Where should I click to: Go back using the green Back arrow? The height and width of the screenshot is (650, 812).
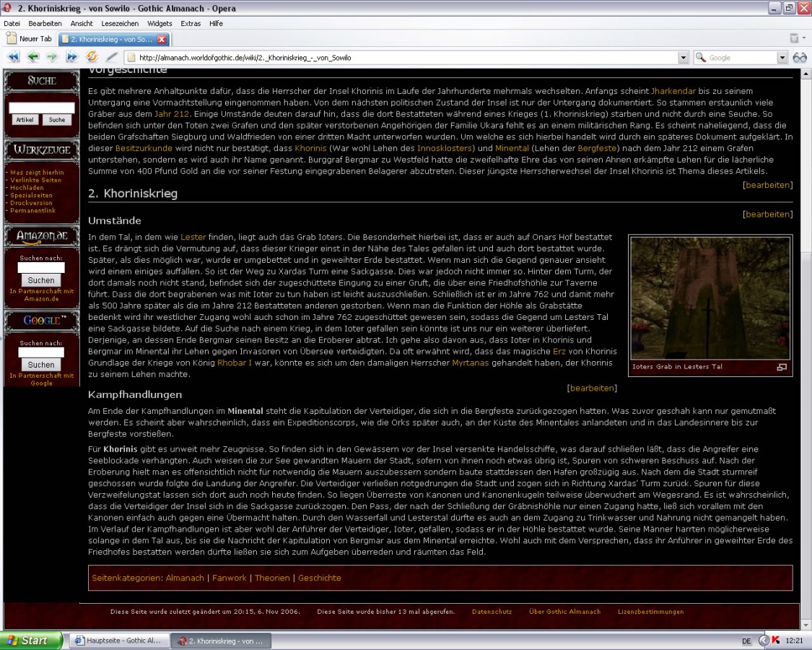click(x=33, y=57)
